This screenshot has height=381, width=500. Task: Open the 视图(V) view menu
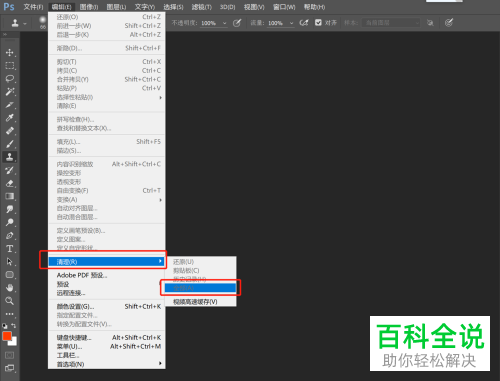pyautogui.click(x=254, y=7)
